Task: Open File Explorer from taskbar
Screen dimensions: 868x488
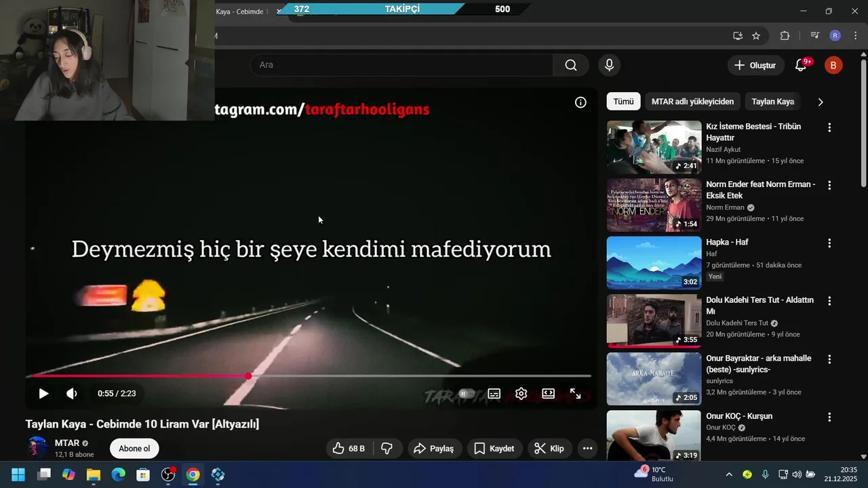Action: (93, 474)
